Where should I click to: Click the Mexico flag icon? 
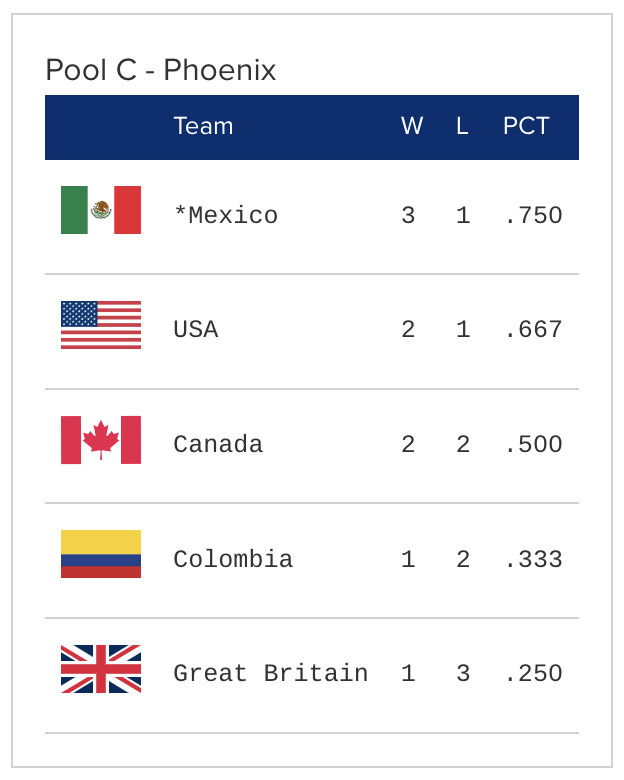coord(101,210)
